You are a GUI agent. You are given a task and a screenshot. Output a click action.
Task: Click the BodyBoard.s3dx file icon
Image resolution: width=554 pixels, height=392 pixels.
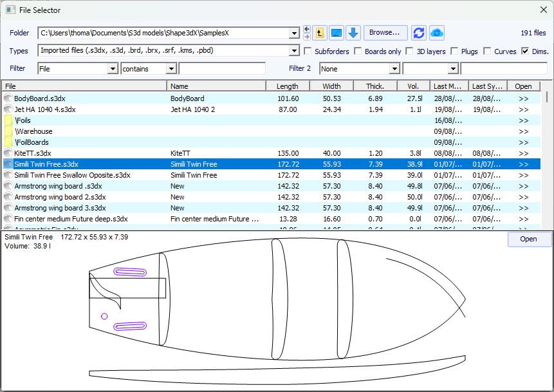click(x=8, y=98)
